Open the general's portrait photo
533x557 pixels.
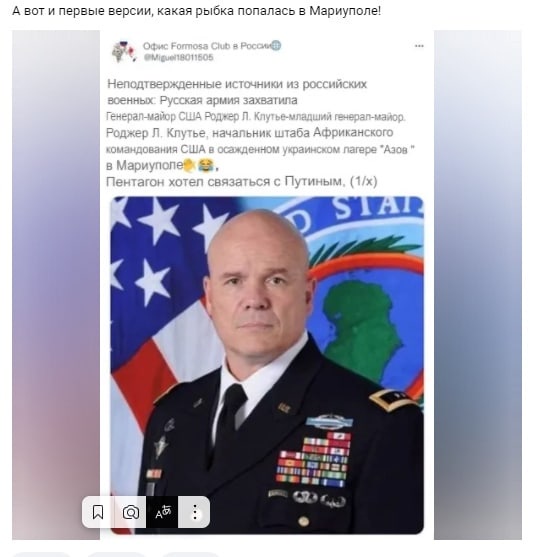tap(267, 365)
